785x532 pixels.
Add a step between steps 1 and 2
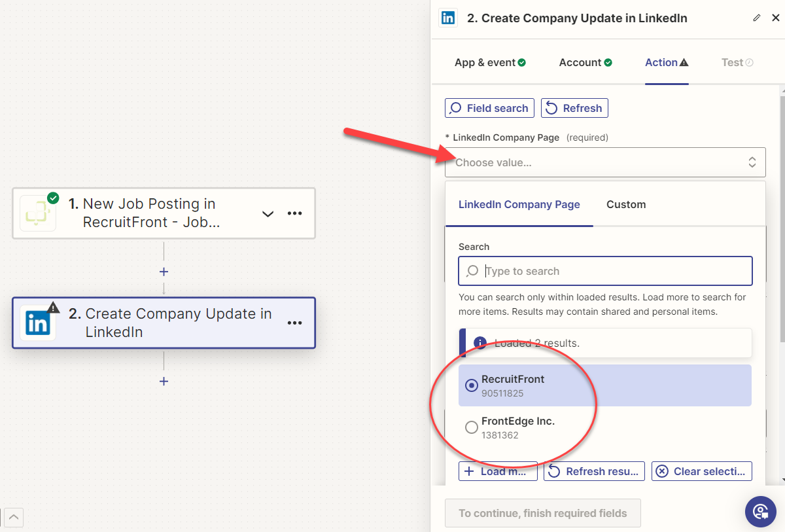click(164, 272)
